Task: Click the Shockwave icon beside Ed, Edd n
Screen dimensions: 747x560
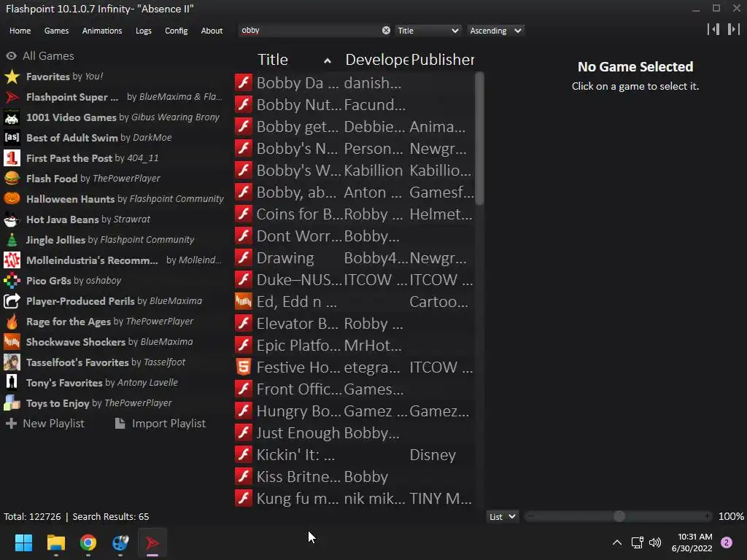Action: pos(244,301)
